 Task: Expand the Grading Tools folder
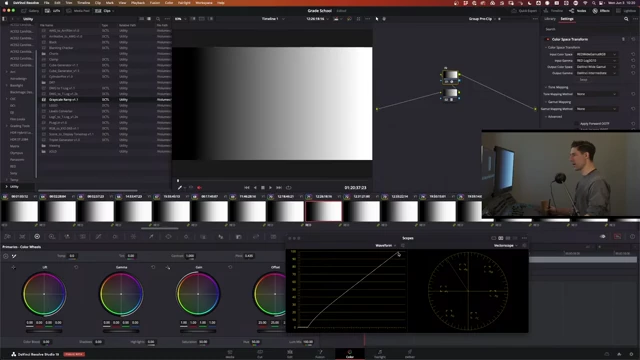pyautogui.click(x=7, y=126)
